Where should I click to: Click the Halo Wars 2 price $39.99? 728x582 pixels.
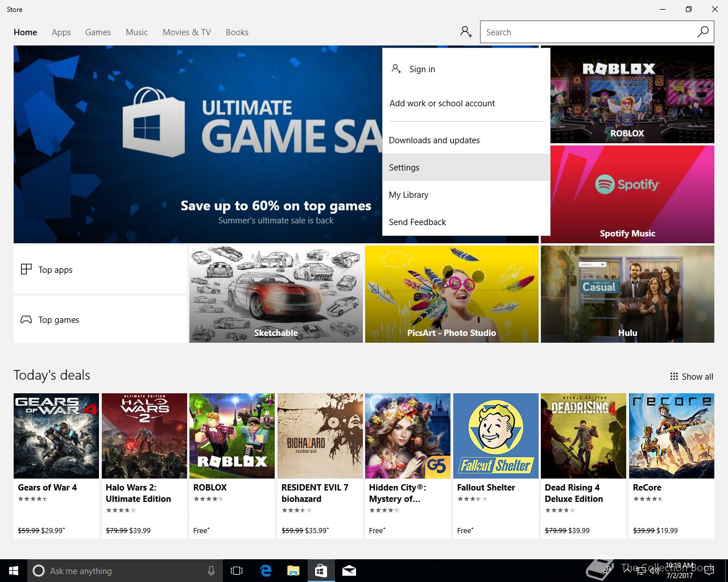[x=140, y=530]
